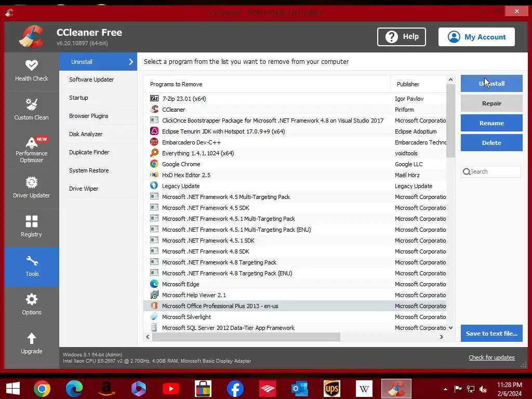Select ClickOnce Bootstrapper Package row

point(295,121)
